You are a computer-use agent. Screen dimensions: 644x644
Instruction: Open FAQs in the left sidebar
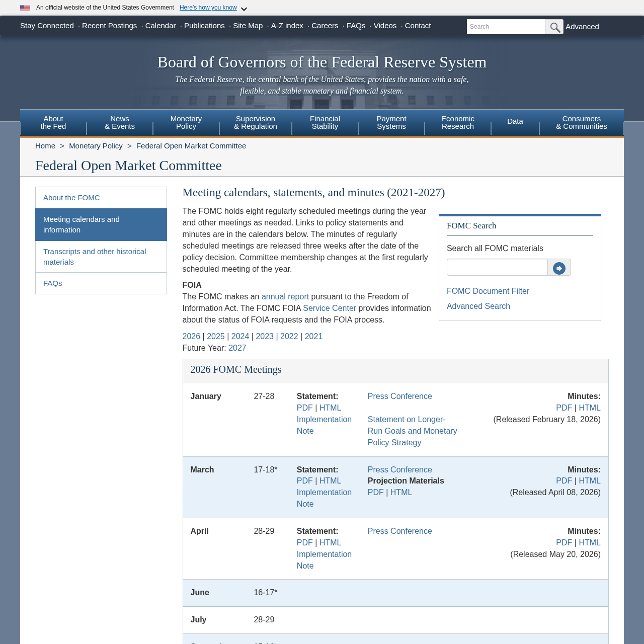101,283
